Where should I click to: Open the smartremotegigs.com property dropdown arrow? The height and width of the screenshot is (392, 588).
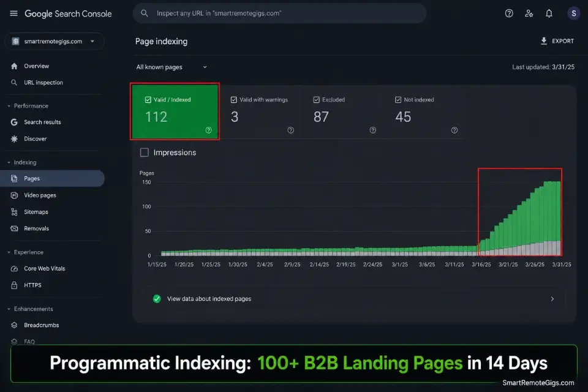(x=92, y=41)
